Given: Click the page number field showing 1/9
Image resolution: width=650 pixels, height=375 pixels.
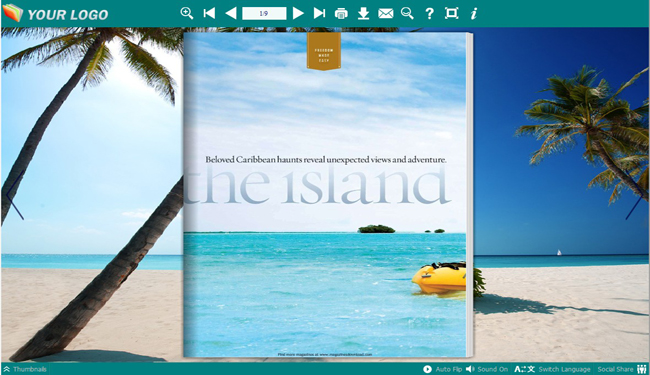Looking at the screenshot, I should point(264,13).
